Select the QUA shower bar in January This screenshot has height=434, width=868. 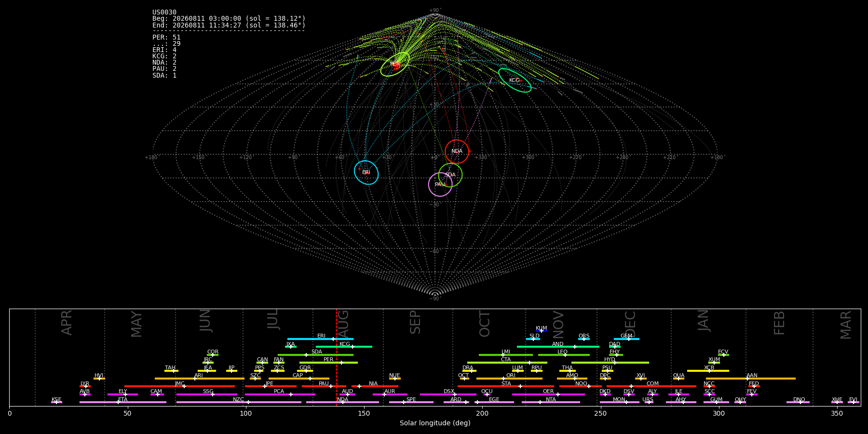click(x=678, y=379)
